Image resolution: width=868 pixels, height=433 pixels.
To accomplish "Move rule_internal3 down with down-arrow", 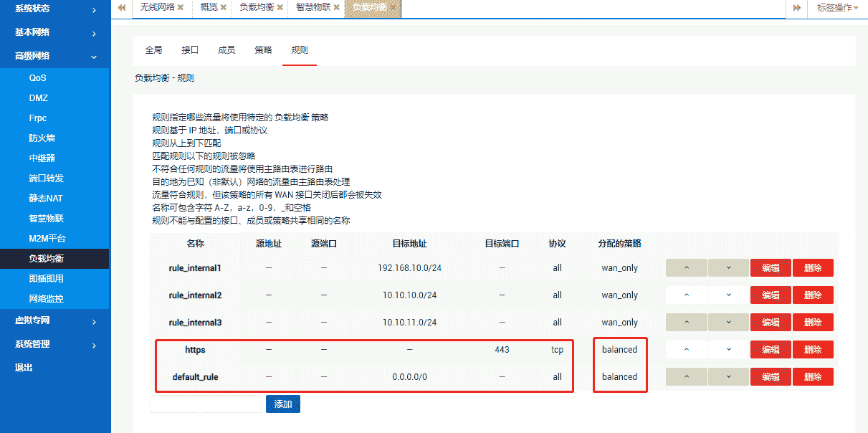I will pyautogui.click(x=729, y=322).
